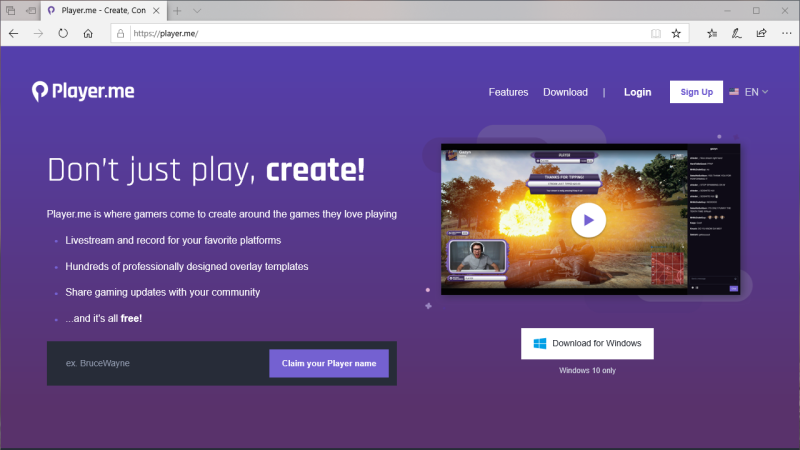The width and height of the screenshot is (800, 450).
Task: Click the US flag language icon
Action: pyautogui.click(x=734, y=92)
